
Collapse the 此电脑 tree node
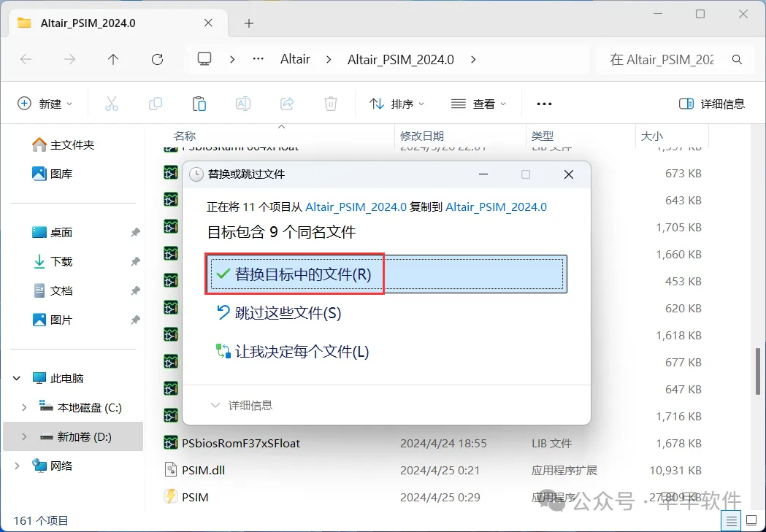(17, 378)
